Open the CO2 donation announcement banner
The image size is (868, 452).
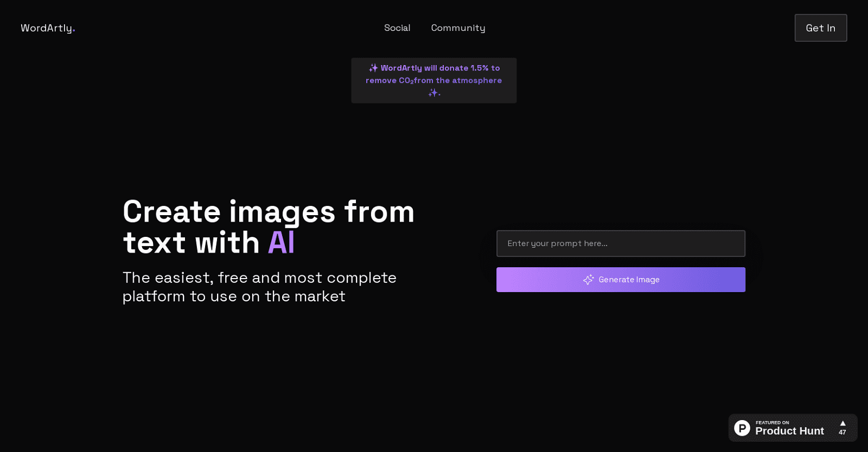433,80
